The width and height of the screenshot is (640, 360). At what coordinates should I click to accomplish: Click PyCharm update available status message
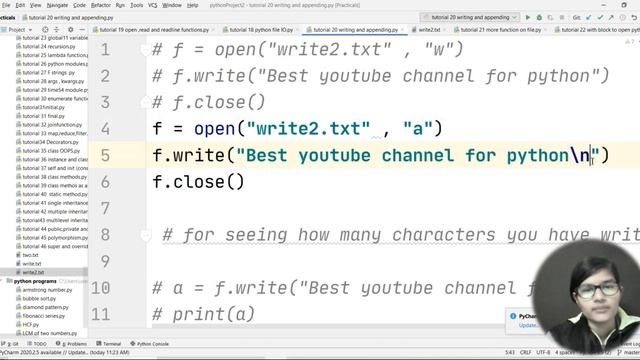point(64,352)
